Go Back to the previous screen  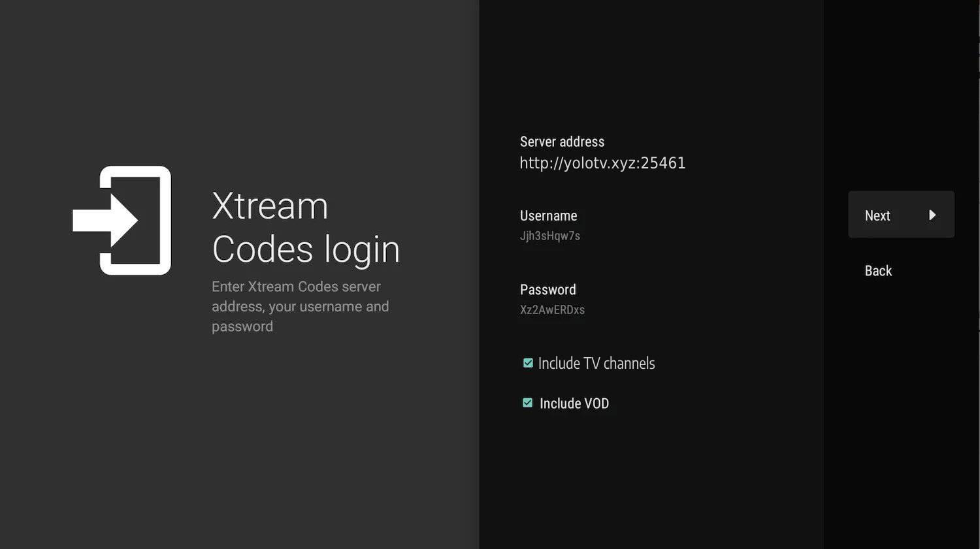pos(877,271)
